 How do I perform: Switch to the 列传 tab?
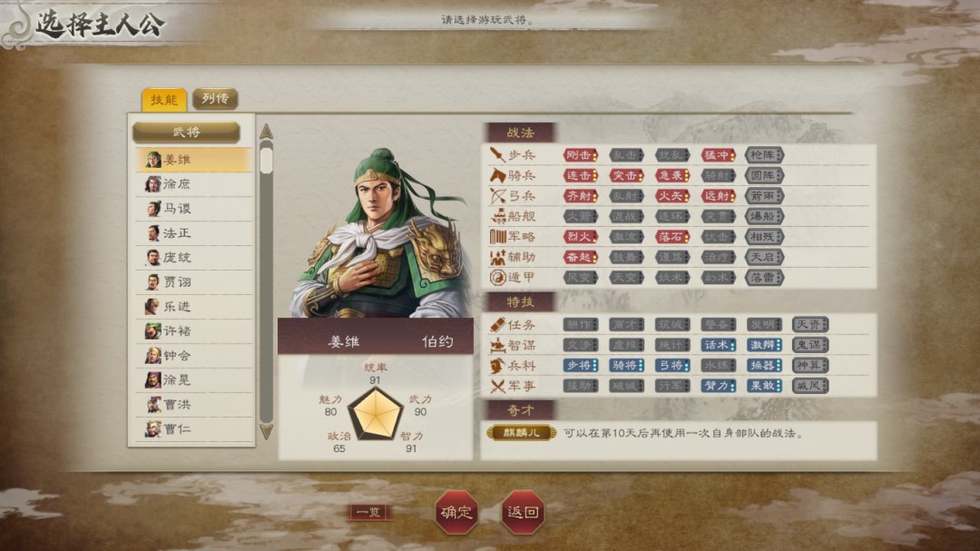(215, 99)
